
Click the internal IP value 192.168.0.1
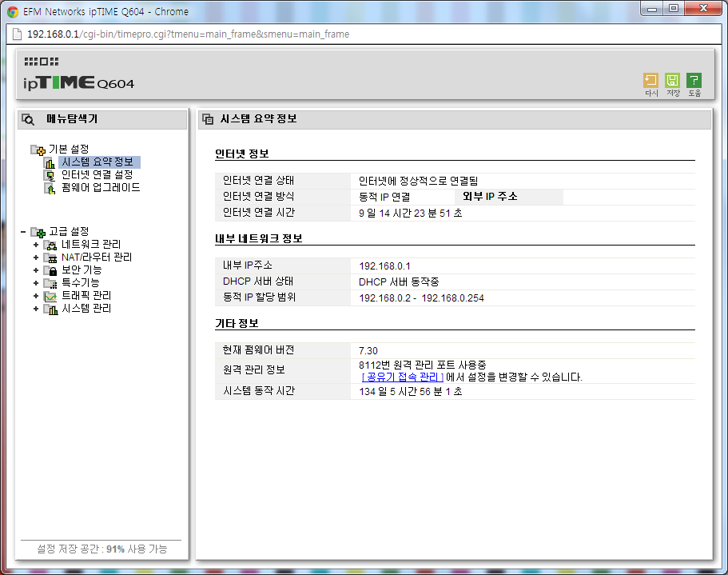click(x=384, y=266)
